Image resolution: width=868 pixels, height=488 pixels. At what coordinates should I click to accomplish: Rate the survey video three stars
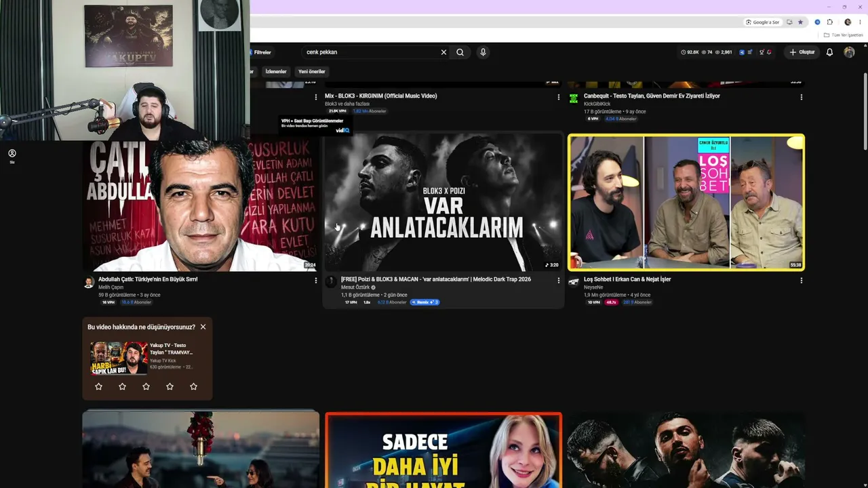point(146,386)
